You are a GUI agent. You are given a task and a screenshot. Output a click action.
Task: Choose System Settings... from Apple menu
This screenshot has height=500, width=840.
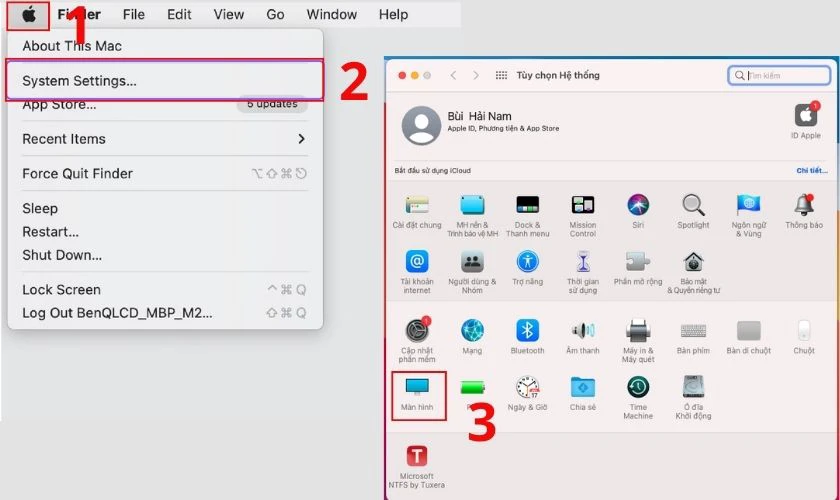point(165,80)
